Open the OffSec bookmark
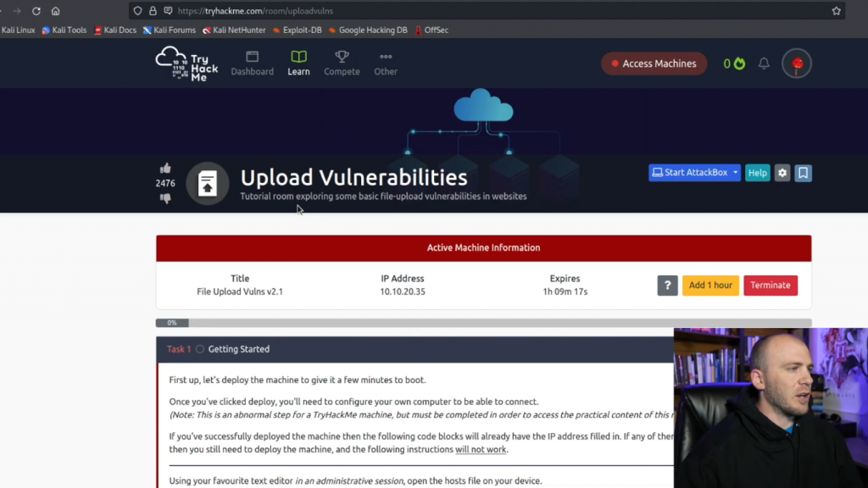This screenshot has width=868, height=488. pyautogui.click(x=431, y=30)
